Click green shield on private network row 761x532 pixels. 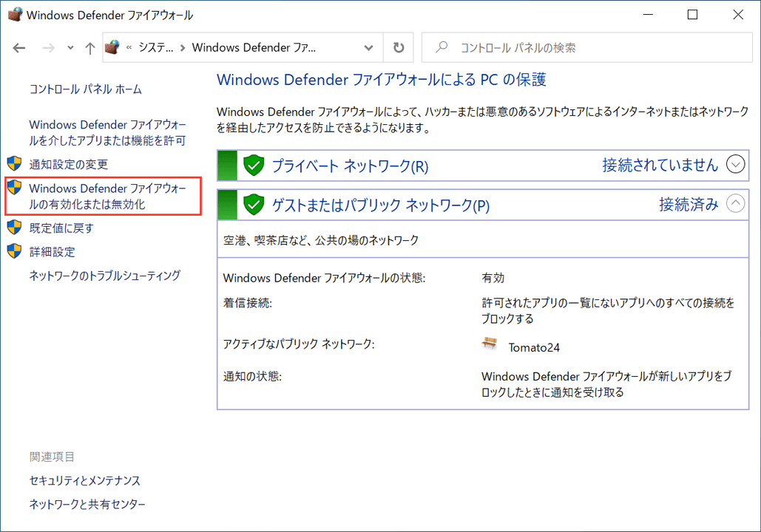(x=254, y=166)
